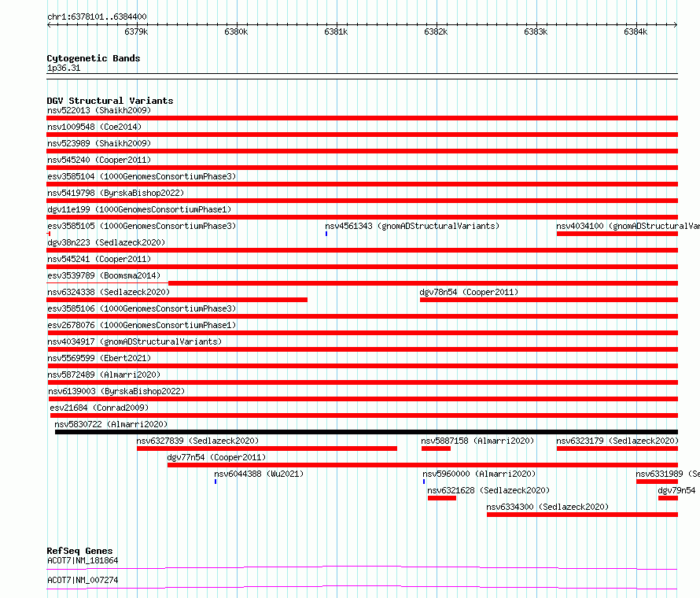Click the red bar under nsv6323179

coord(617,448)
